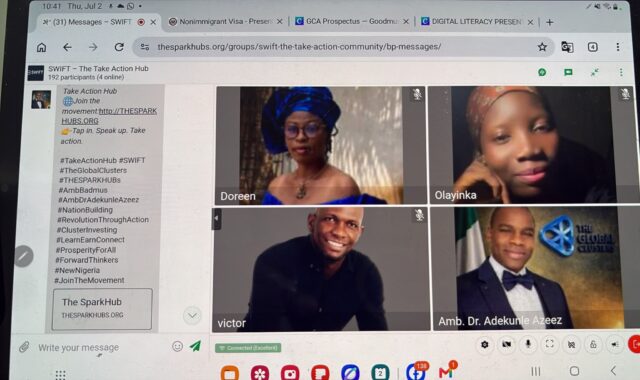
Task: Open the Google Translate icon
Action: [567, 47]
